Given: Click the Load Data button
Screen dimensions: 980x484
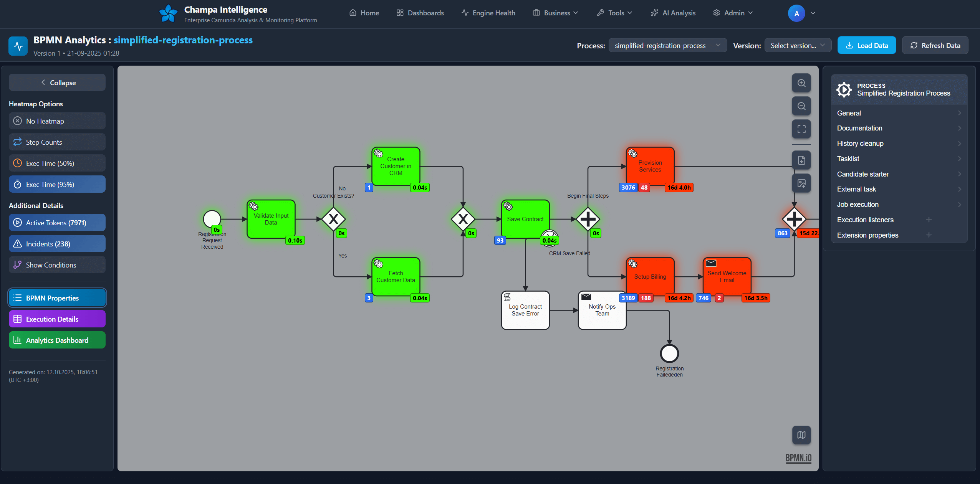Looking at the screenshot, I should coord(867,45).
